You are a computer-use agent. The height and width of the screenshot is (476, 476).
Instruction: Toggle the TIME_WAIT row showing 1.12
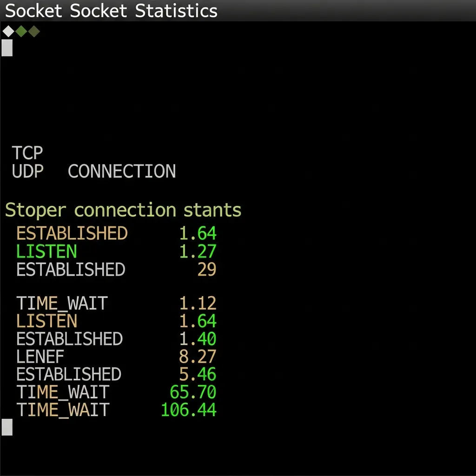click(x=61, y=303)
